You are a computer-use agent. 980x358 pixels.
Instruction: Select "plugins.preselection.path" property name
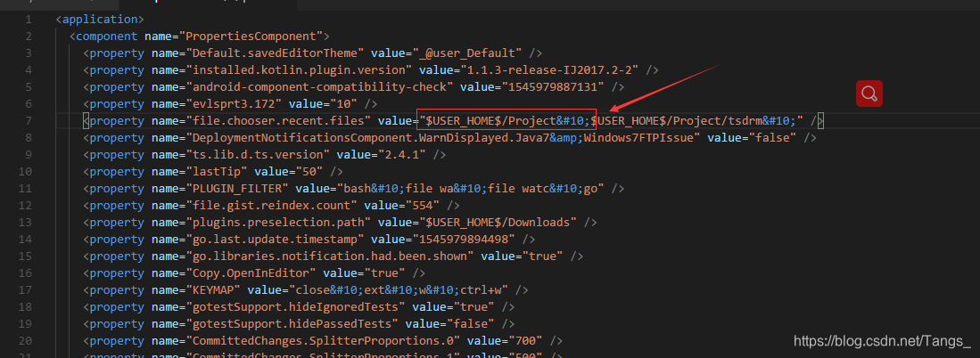tap(279, 222)
